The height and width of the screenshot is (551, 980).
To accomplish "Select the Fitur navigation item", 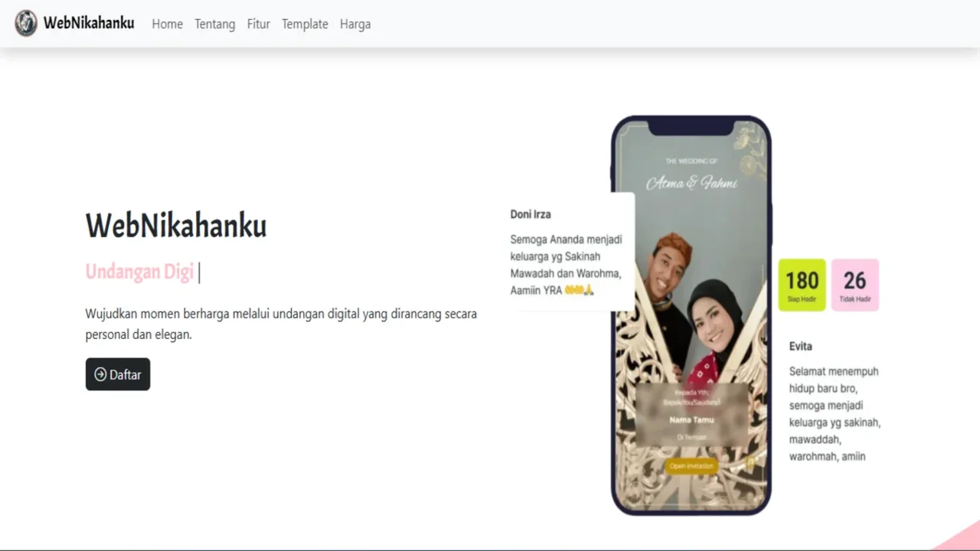I will [x=259, y=24].
